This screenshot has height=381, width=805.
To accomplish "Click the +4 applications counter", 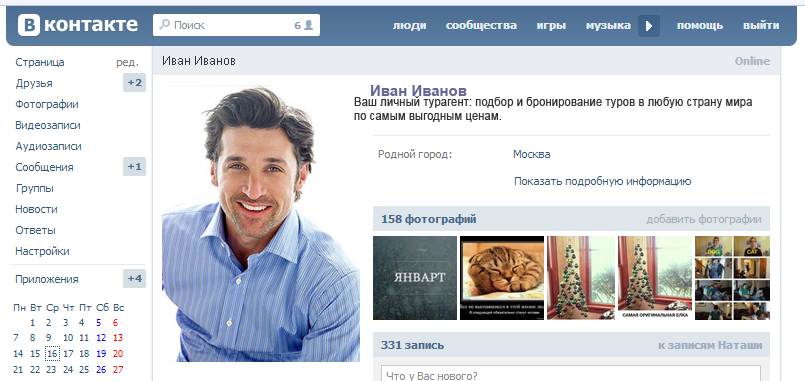I will tap(135, 279).
